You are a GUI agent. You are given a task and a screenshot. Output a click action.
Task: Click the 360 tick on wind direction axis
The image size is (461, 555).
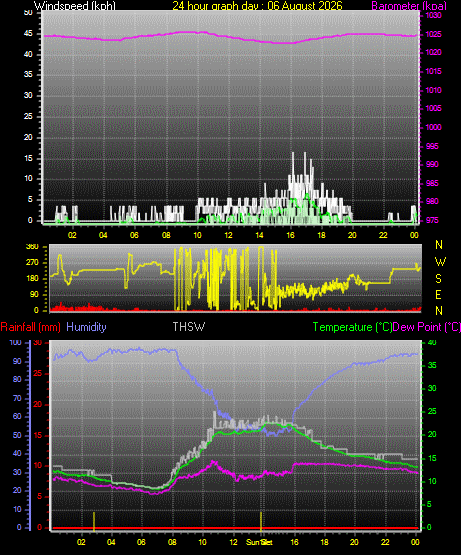pyautogui.click(x=32, y=247)
